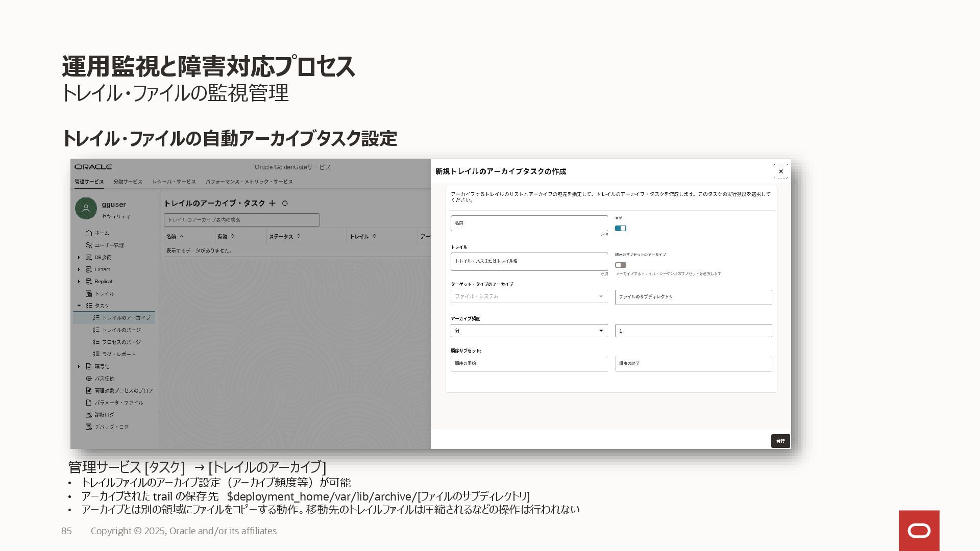Open パス接続 via its connection icon

pyautogui.click(x=89, y=379)
